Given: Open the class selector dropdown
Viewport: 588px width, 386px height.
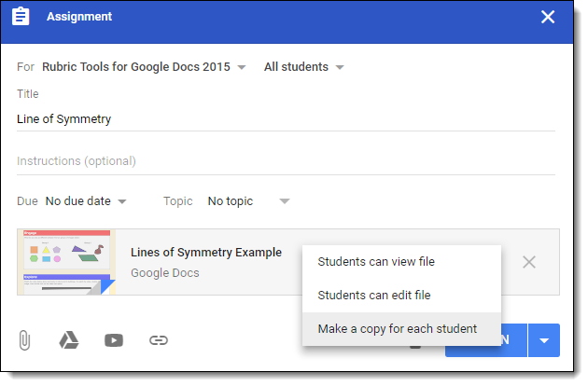Looking at the screenshot, I should pos(145,67).
